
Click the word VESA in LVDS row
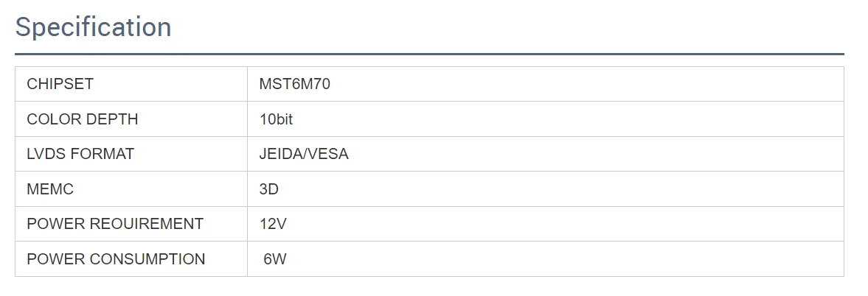(x=327, y=155)
